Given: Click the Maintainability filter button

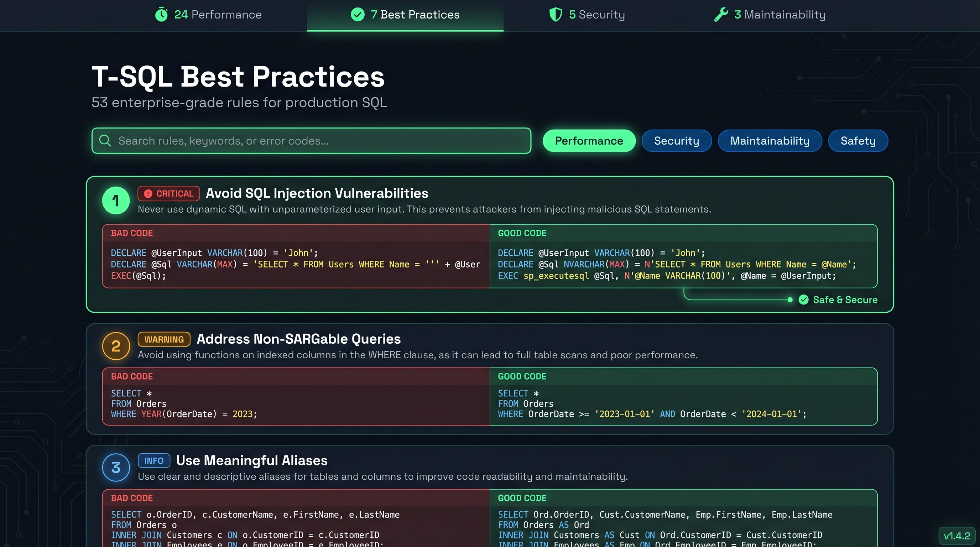Looking at the screenshot, I should pos(770,140).
